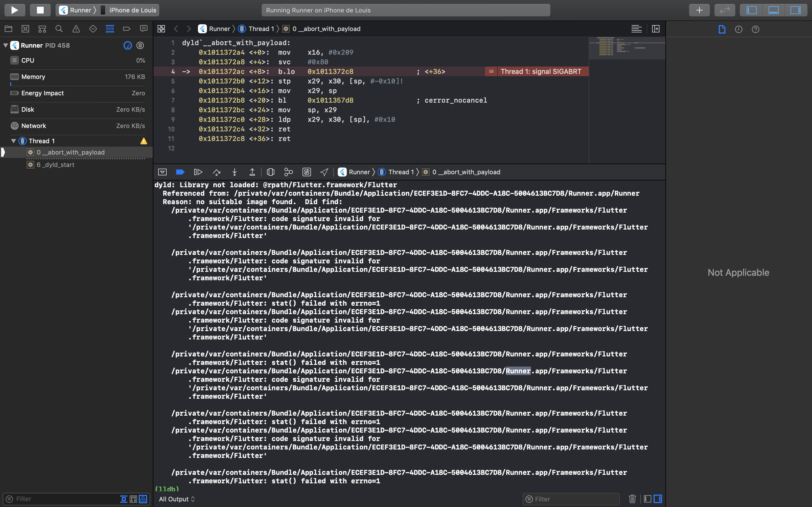Select the Energy Impact gauge
This screenshot has height=507, width=812.
(x=78, y=93)
